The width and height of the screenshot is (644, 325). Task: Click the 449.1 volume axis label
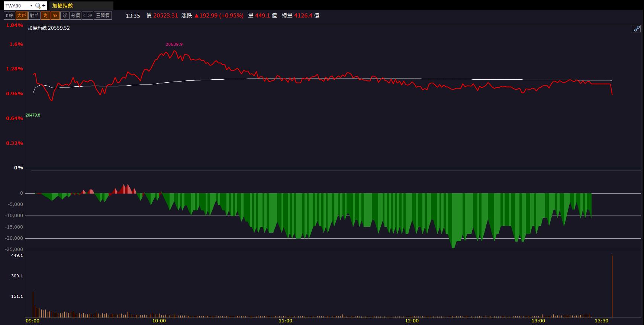coord(17,255)
